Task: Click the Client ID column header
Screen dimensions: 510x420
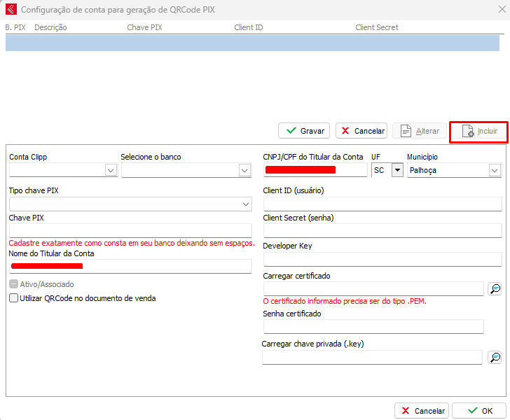Action: pos(249,27)
